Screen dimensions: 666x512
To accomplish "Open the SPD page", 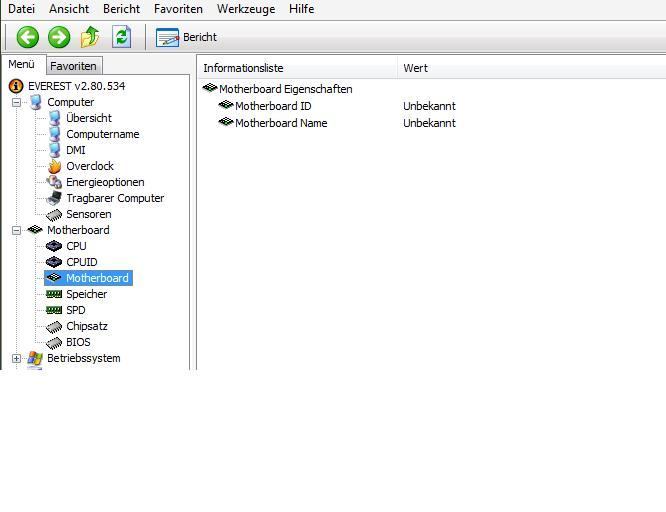I will click(x=76, y=310).
